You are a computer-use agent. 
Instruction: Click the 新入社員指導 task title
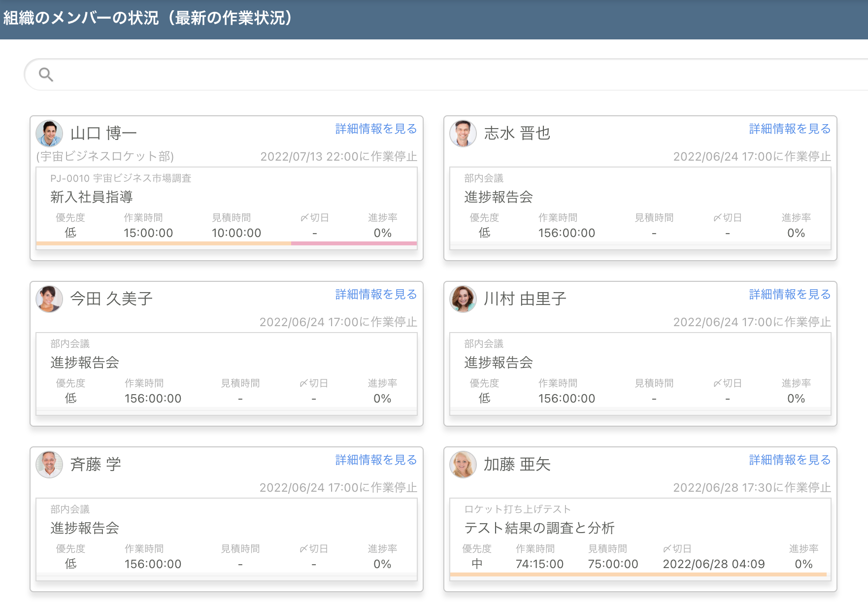point(92,197)
